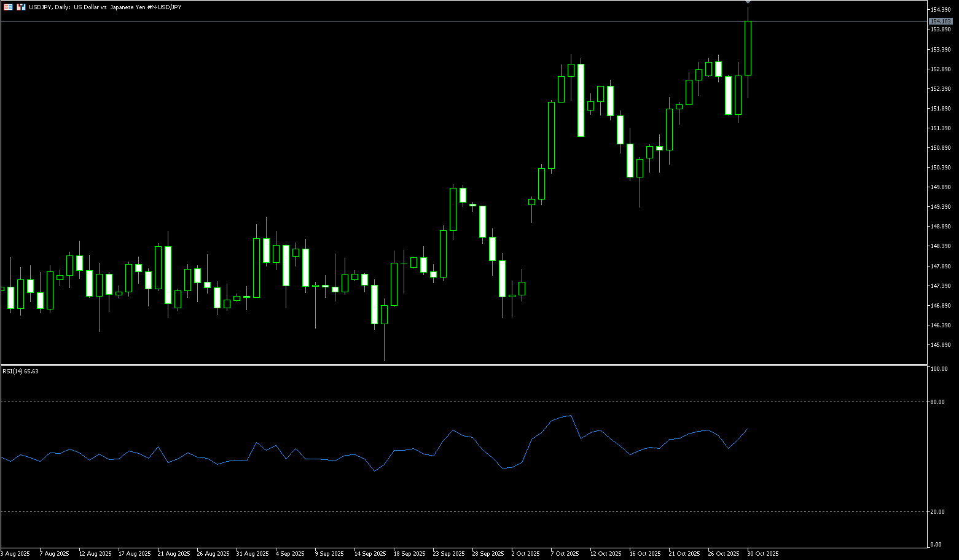Image resolution: width=959 pixels, height=560 pixels.
Task: Click the 14 Sep 2025 date label
Action: click(370, 553)
